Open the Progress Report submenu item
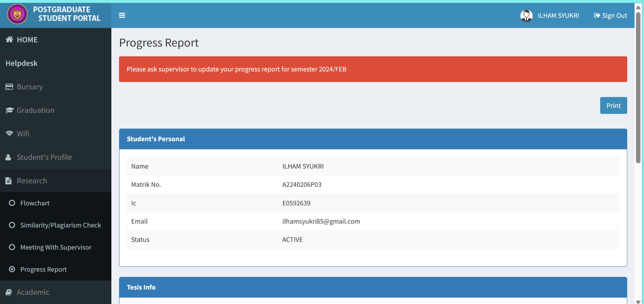This screenshot has width=644, height=304. click(43, 269)
